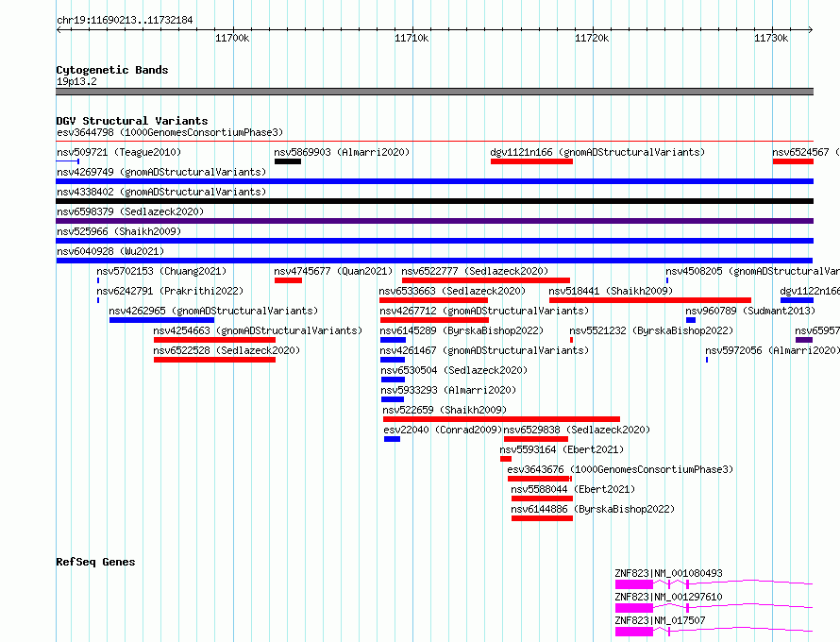Click the nsv4262965 blue variant bar
The image size is (840, 642).
click(x=161, y=320)
